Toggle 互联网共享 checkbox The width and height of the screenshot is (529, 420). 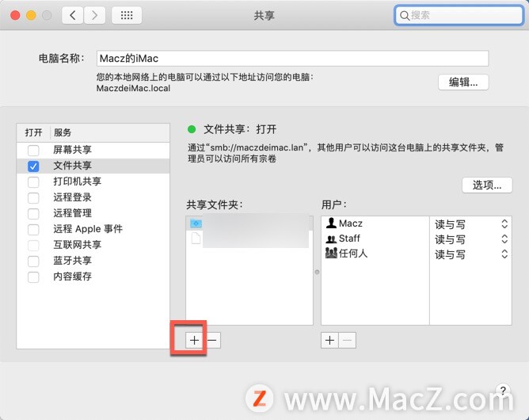[x=33, y=245]
